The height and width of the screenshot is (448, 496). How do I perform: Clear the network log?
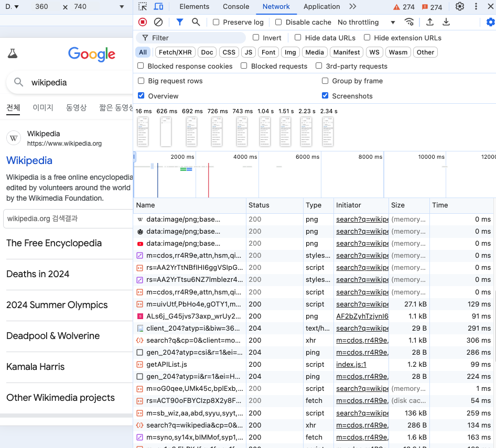point(158,22)
